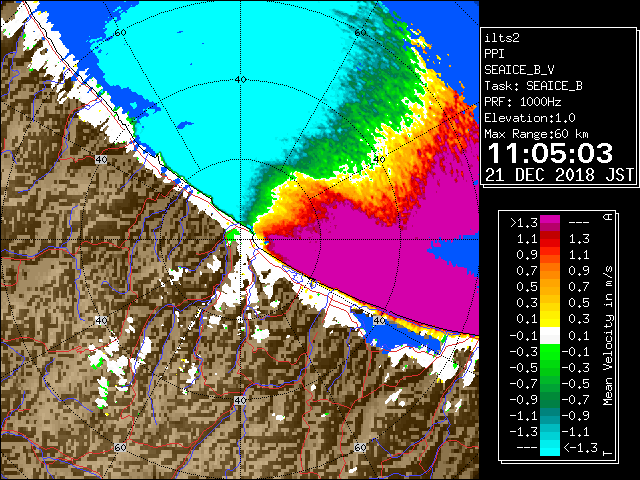Image resolution: width=640 pixels, height=480 pixels.
Task: Click the cyan <-1.3 color swatch in legend
Action: point(550,448)
